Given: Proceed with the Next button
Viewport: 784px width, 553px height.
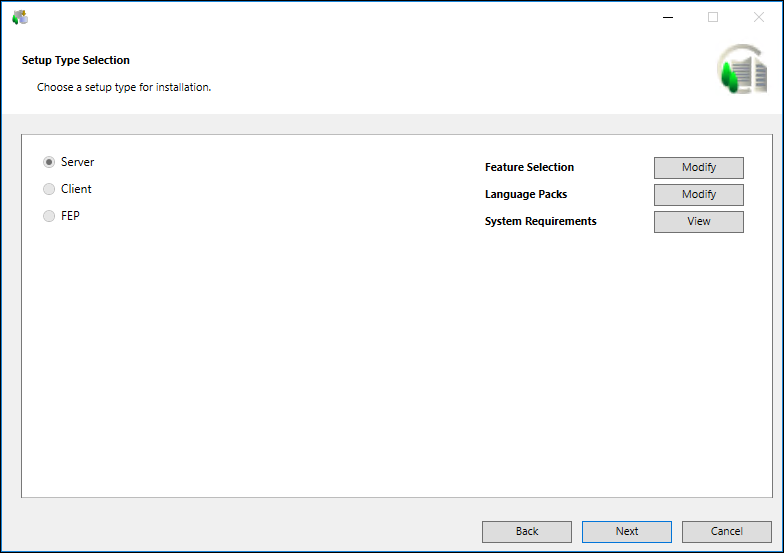Looking at the screenshot, I should click(x=627, y=532).
